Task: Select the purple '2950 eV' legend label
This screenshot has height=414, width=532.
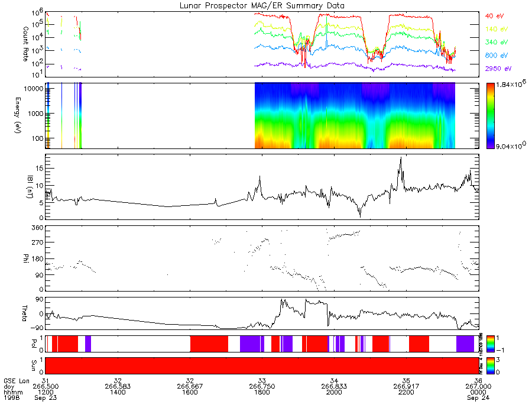Action: click(498, 69)
